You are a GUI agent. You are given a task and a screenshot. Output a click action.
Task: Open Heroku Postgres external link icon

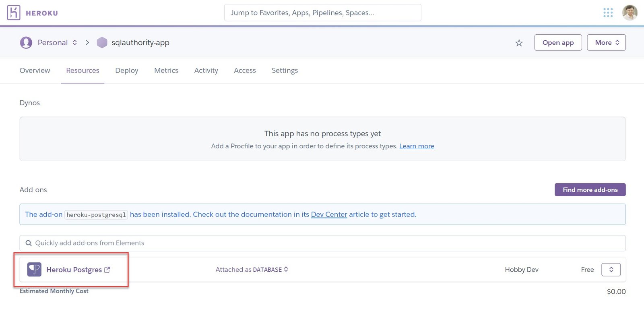[x=107, y=270]
